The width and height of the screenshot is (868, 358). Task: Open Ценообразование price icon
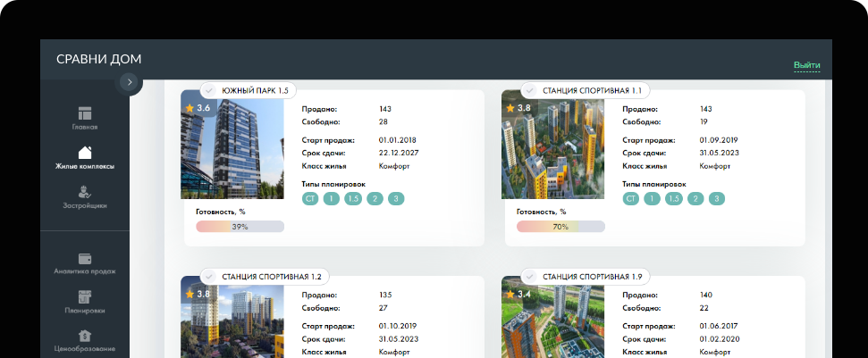(85, 336)
